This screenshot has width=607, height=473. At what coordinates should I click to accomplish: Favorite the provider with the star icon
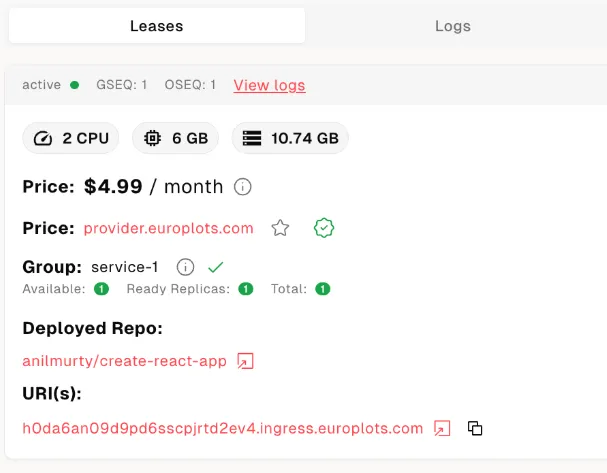[x=281, y=228]
